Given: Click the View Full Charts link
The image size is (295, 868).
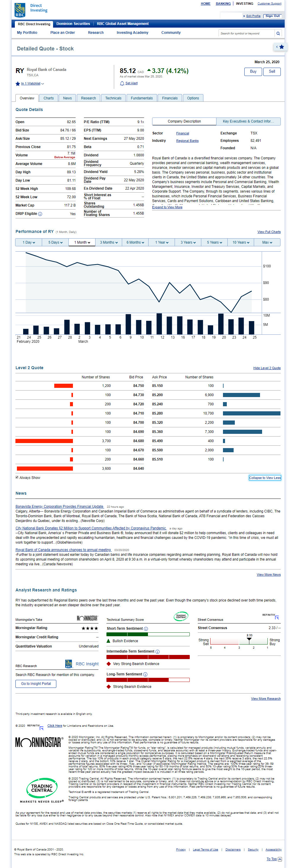Looking at the screenshot, I should point(269,232).
